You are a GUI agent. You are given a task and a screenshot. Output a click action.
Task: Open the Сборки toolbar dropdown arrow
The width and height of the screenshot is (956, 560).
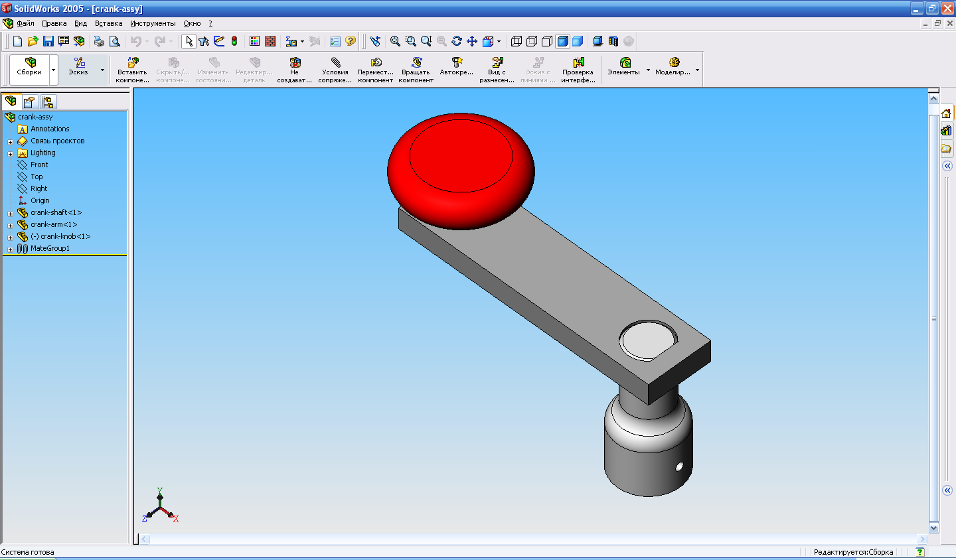pyautogui.click(x=54, y=70)
